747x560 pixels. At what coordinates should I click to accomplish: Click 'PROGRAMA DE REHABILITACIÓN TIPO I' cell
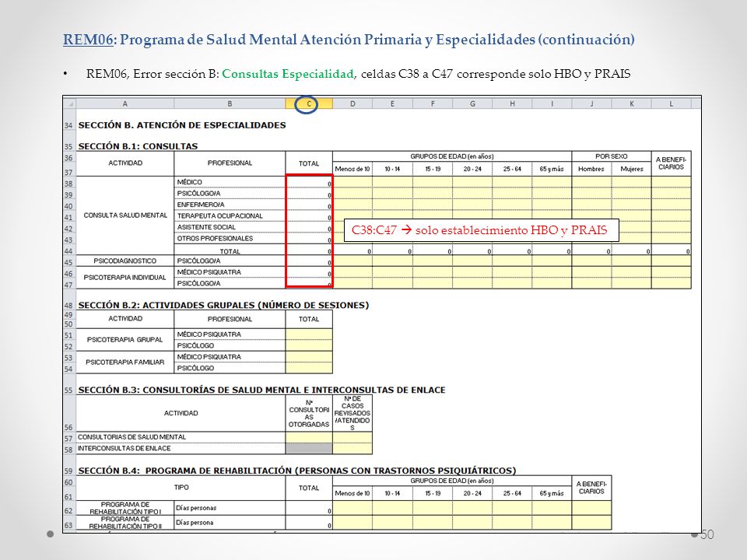point(125,508)
